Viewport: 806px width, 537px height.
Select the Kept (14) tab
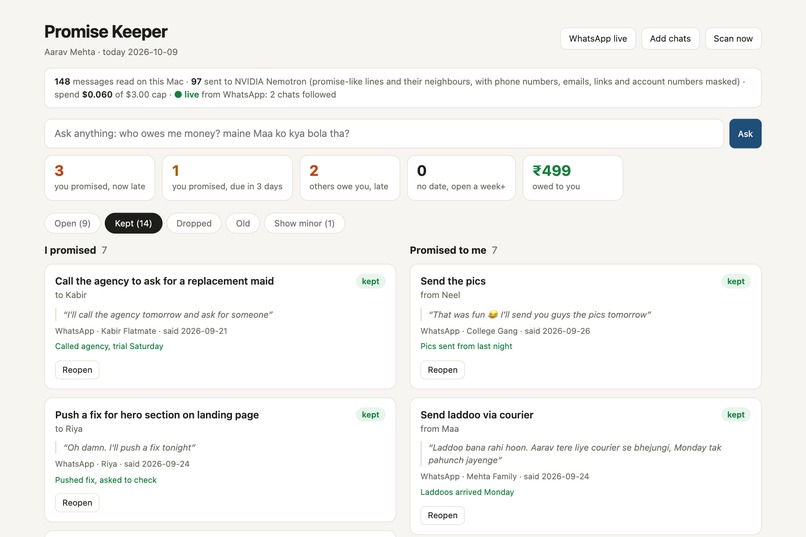pos(133,224)
